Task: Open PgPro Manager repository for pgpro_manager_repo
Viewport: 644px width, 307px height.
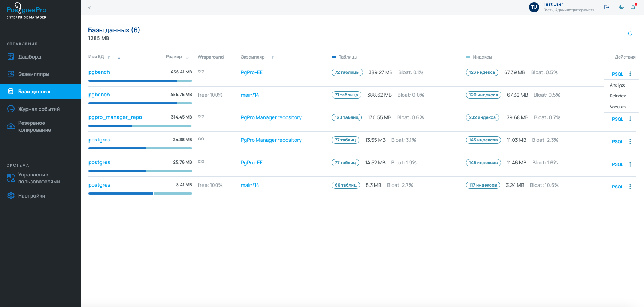Action: click(x=271, y=117)
